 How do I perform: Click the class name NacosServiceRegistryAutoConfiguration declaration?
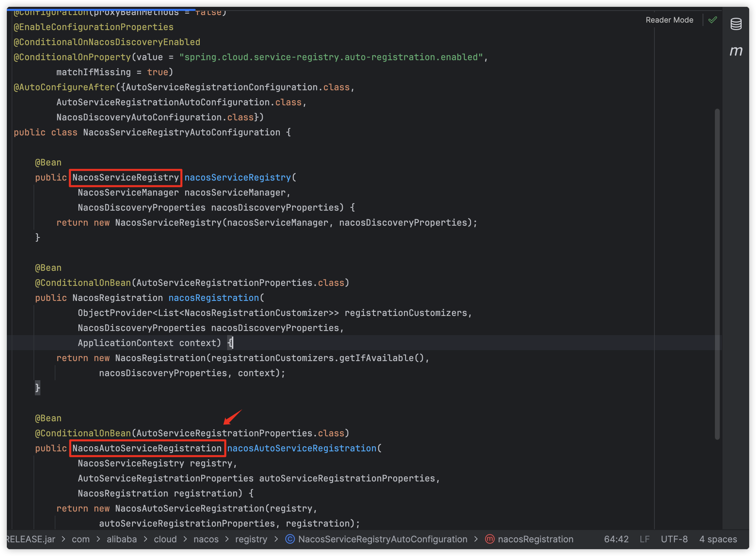182,132
